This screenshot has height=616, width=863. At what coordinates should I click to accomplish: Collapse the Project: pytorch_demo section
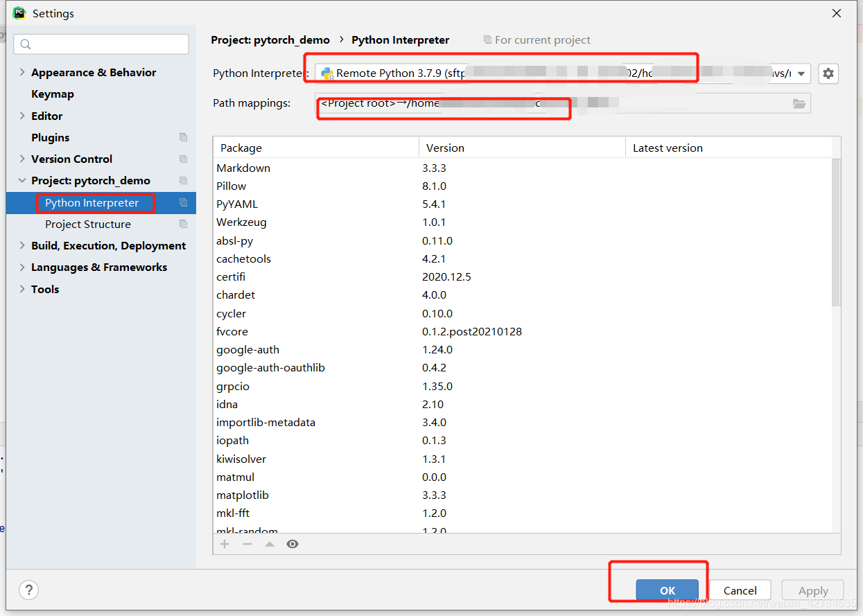(x=22, y=180)
